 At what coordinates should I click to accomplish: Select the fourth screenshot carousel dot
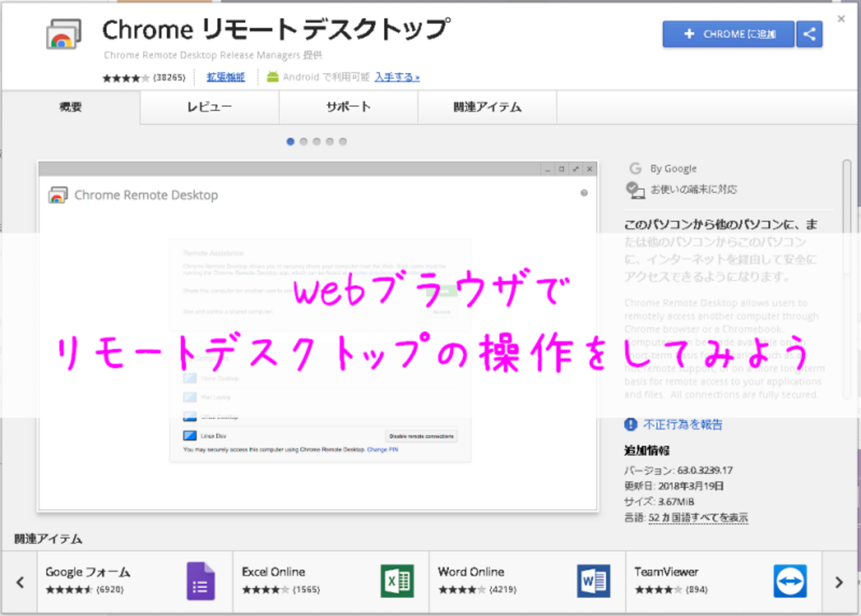pos(330,142)
